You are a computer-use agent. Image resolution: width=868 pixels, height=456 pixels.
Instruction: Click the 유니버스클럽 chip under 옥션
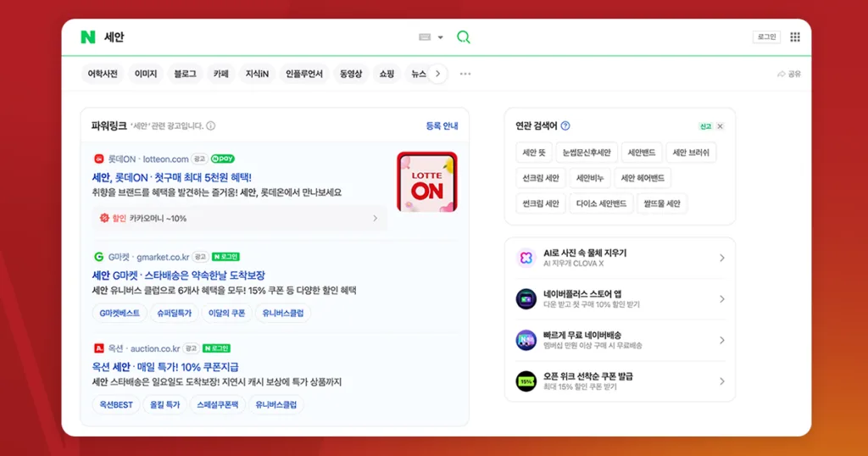click(x=275, y=405)
